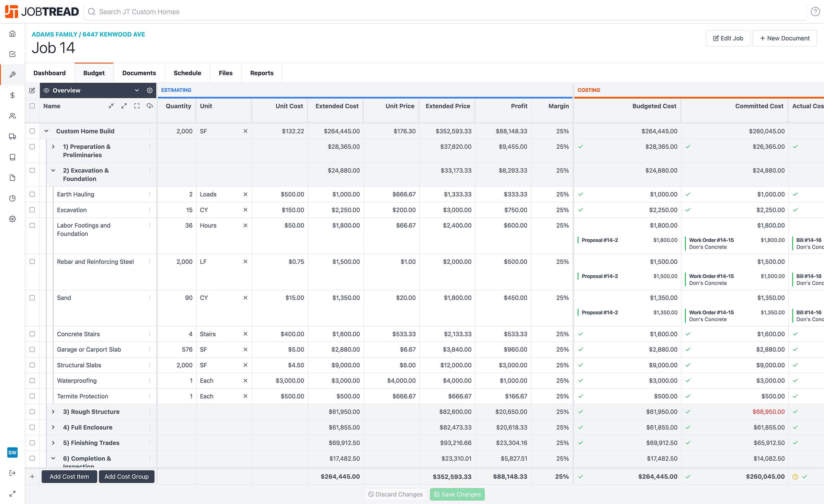The height and width of the screenshot is (504, 824).
Task: Open view settings gear next to Overview
Action: point(150,90)
